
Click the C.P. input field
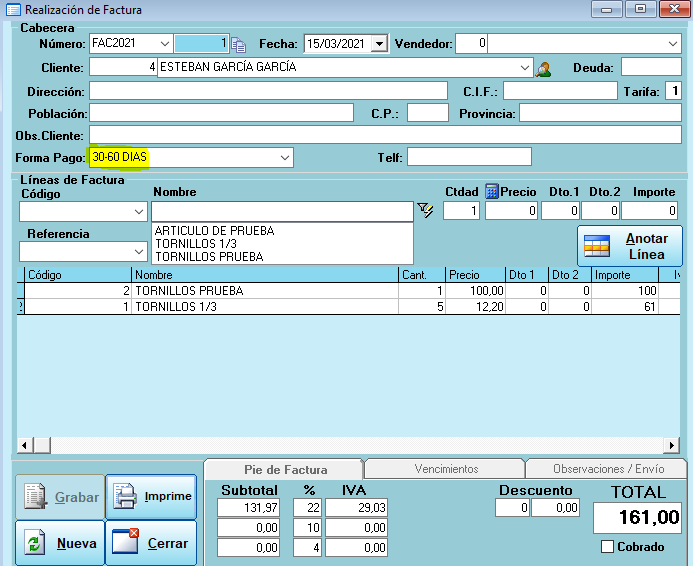click(x=427, y=113)
